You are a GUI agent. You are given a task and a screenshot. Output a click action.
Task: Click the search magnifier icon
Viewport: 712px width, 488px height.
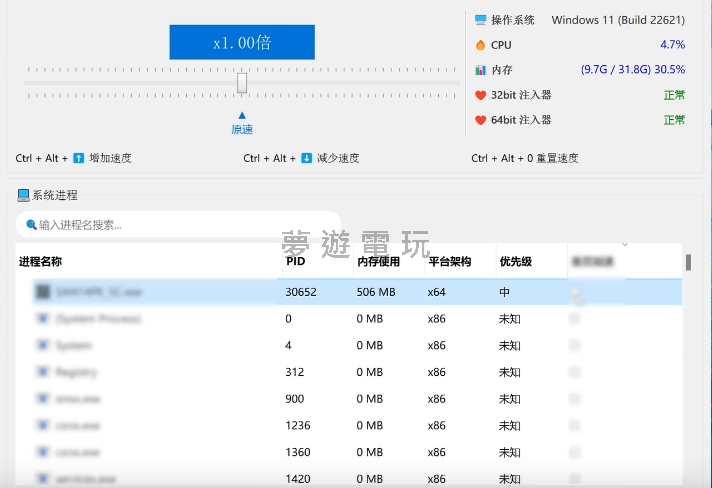tap(31, 225)
